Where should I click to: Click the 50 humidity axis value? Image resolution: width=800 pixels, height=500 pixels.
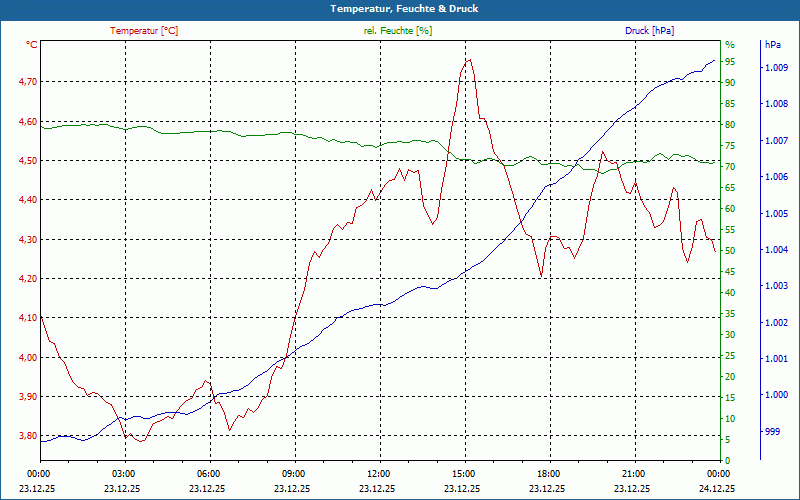[730, 251]
